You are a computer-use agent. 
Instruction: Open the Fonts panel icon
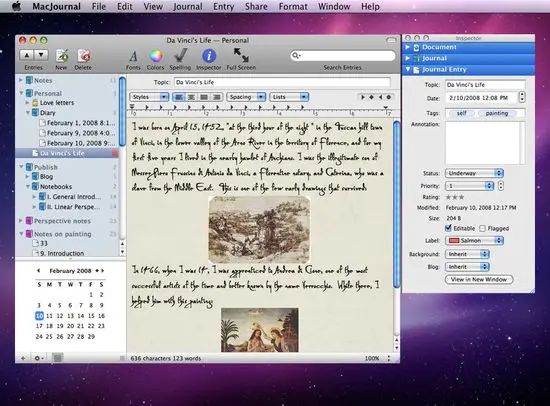tap(133, 56)
